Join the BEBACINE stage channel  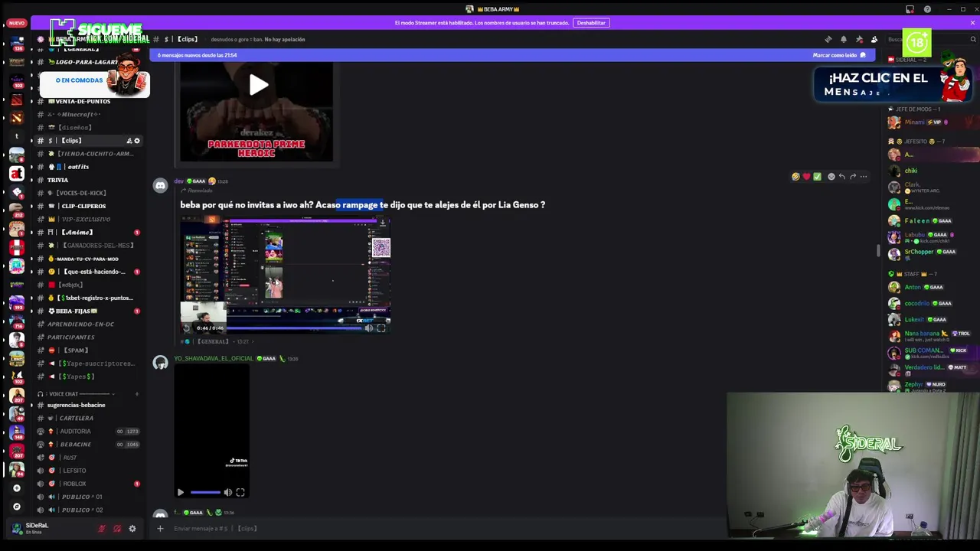tap(90, 444)
